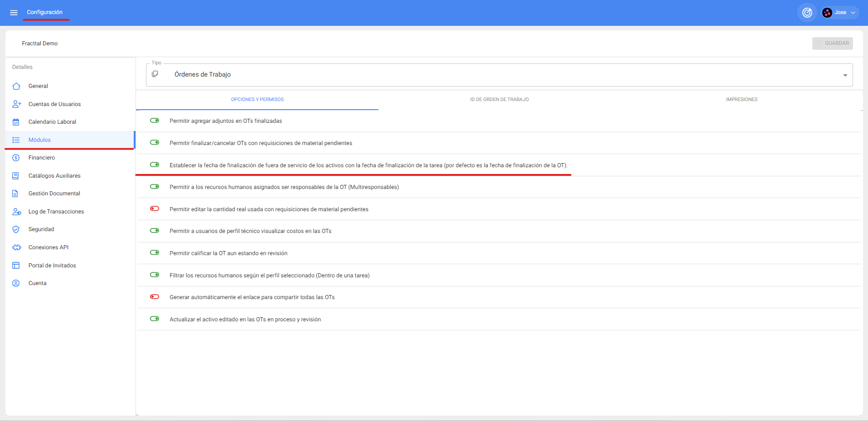Select the Financiero dollar icon

(x=16, y=158)
